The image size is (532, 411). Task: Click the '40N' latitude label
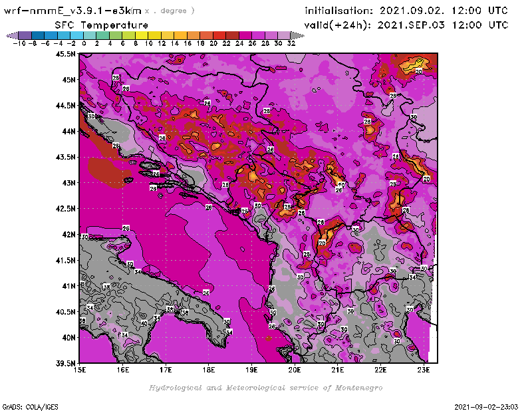pyautogui.click(x=68, y=338)
